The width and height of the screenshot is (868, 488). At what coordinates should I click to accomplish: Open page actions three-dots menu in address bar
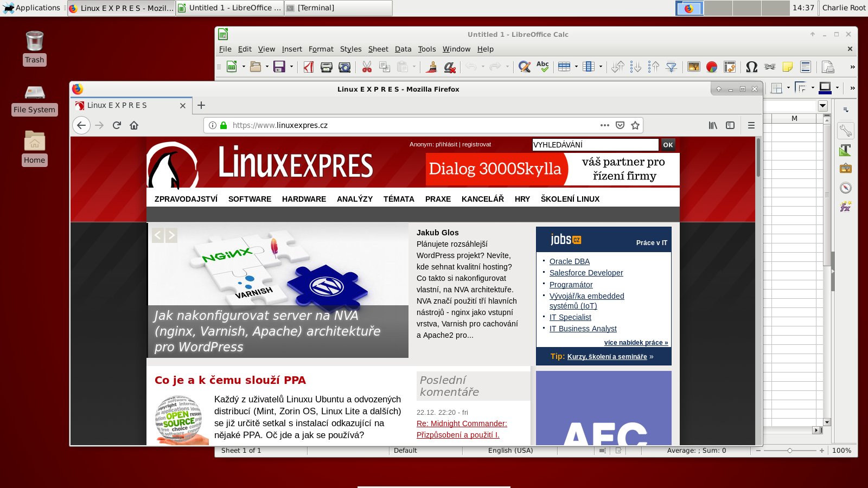(605, 125)
